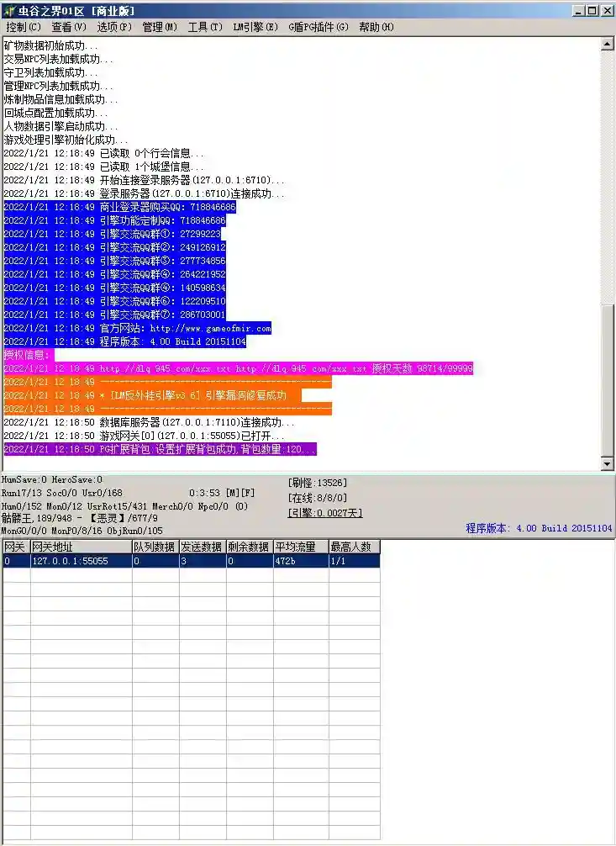Open the 控制(C) menu
This screenshot has height=846, width=616.
click(x=24, y=26)
